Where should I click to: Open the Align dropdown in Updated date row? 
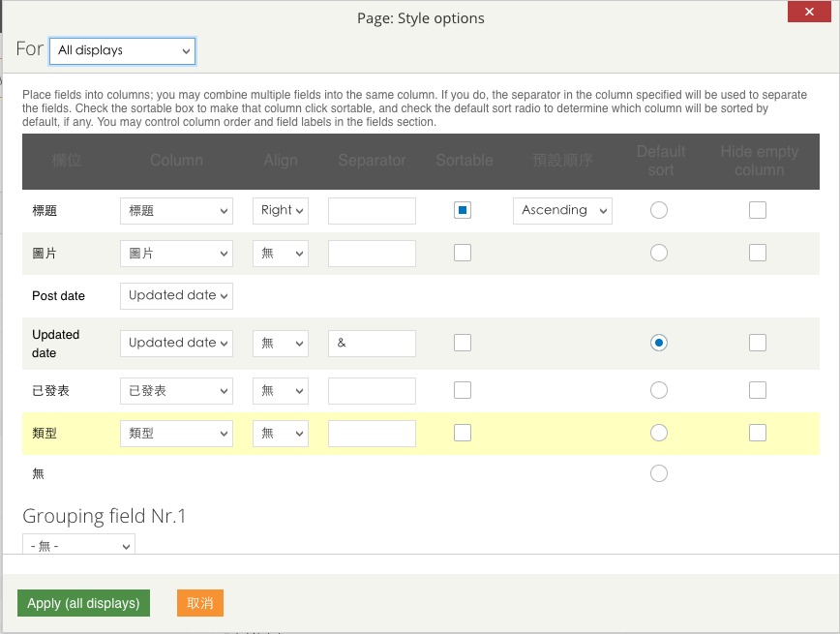pos(281,343)
